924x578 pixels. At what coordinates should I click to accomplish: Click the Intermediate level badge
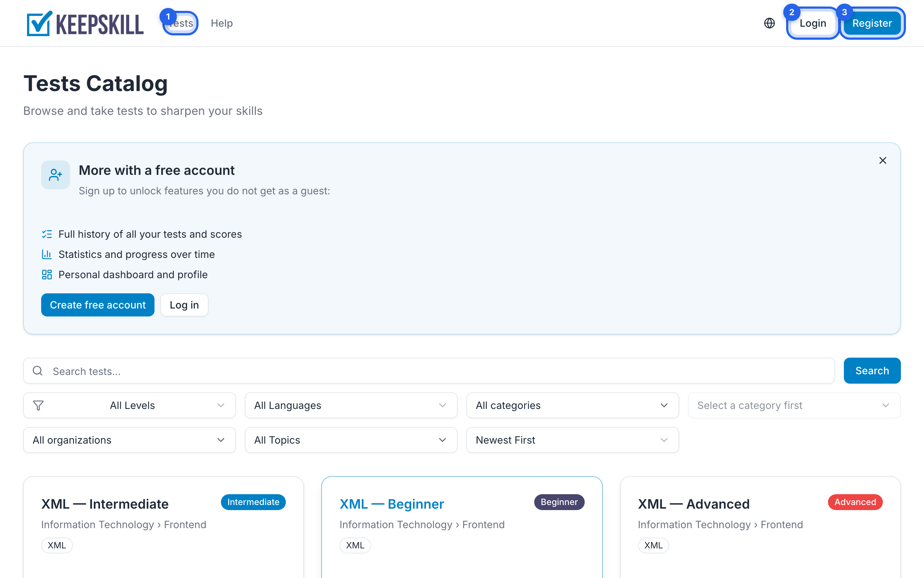[x=253, y=502]
